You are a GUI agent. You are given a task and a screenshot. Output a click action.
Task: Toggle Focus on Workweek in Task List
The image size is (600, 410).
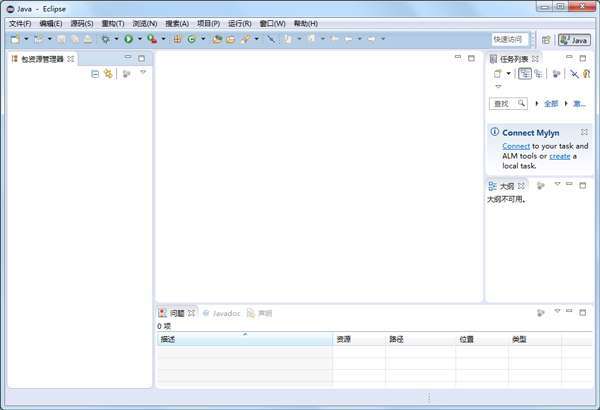click(x=556, y=74)
